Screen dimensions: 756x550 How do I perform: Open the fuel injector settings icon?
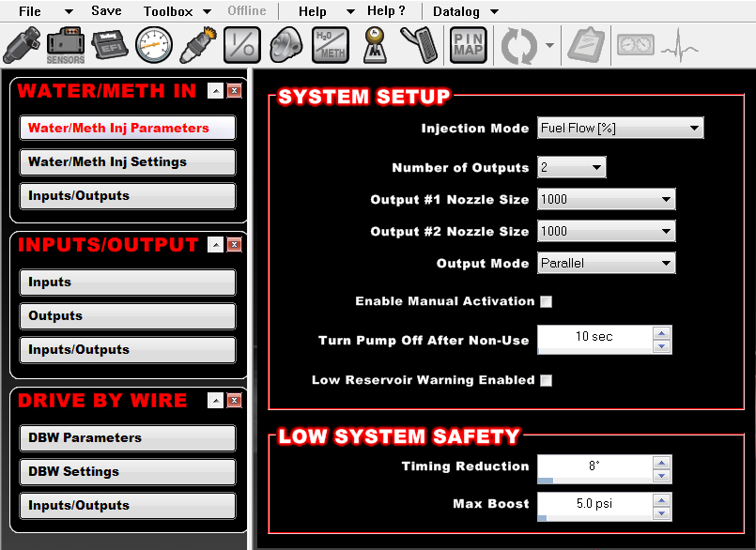(x=22, y=45)
